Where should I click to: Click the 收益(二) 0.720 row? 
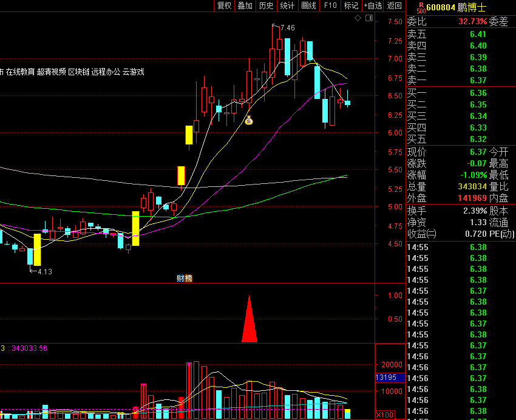(447, 234)
